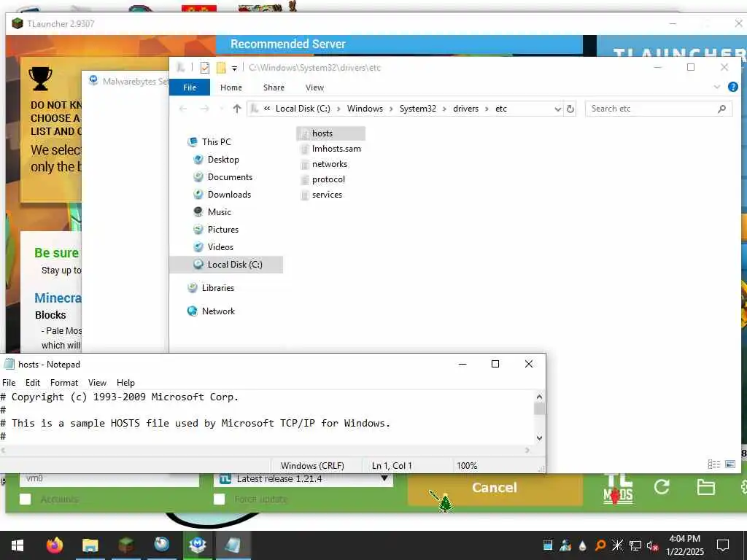Open the File tab in File Explorer
The image size is (747, 560).
point(190,87)
